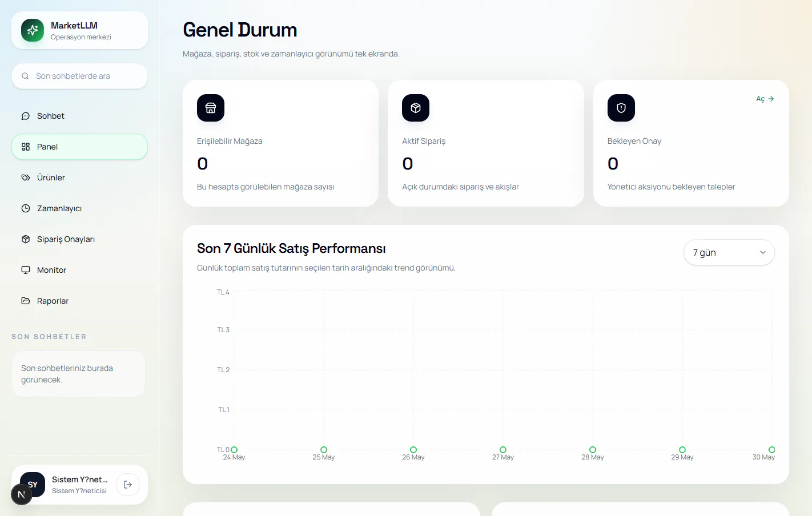Expand the chevron in the 7 gün selector

(x=763, y=252)
